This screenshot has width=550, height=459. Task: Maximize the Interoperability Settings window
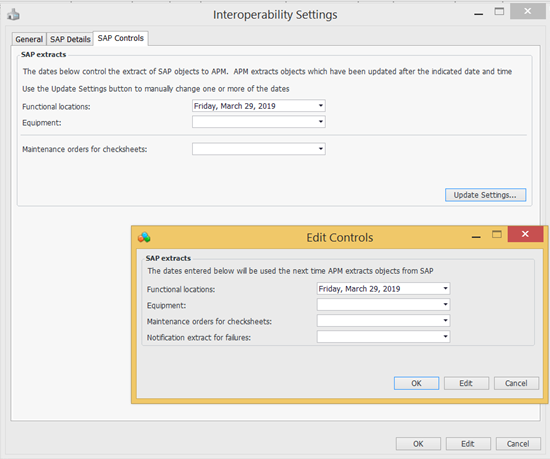499,12
